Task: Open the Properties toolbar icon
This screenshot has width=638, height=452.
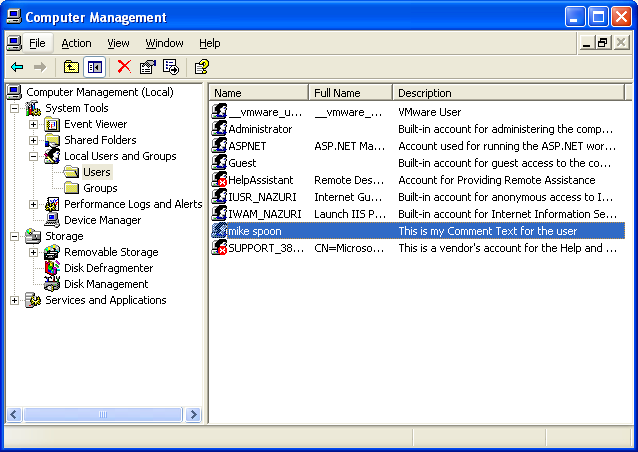Action: tap(147, 67)
